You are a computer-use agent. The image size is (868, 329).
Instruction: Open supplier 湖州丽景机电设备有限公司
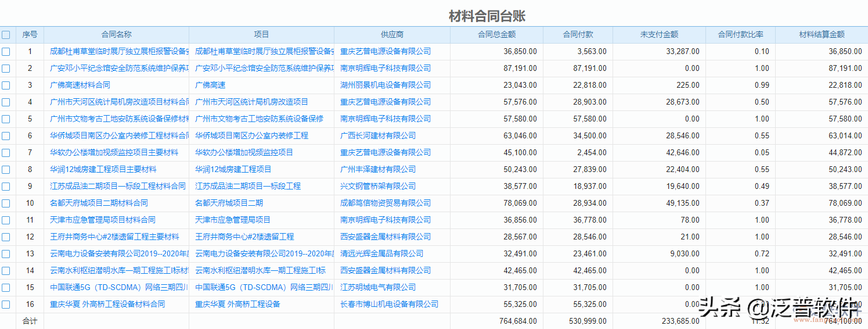[x=386, y=85]
